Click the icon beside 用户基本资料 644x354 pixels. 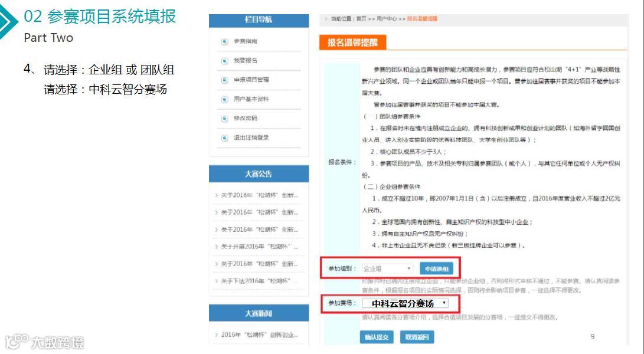tap(225, 99)
